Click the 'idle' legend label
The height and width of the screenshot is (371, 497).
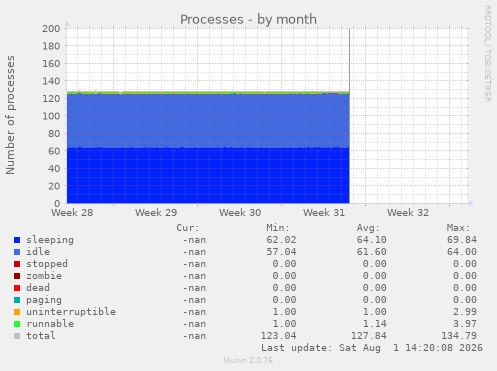[38, 252]
